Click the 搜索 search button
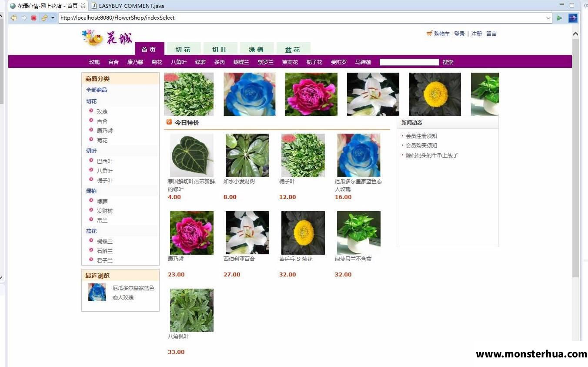Viewport: 588px width, 367px height. coord(448,62)
